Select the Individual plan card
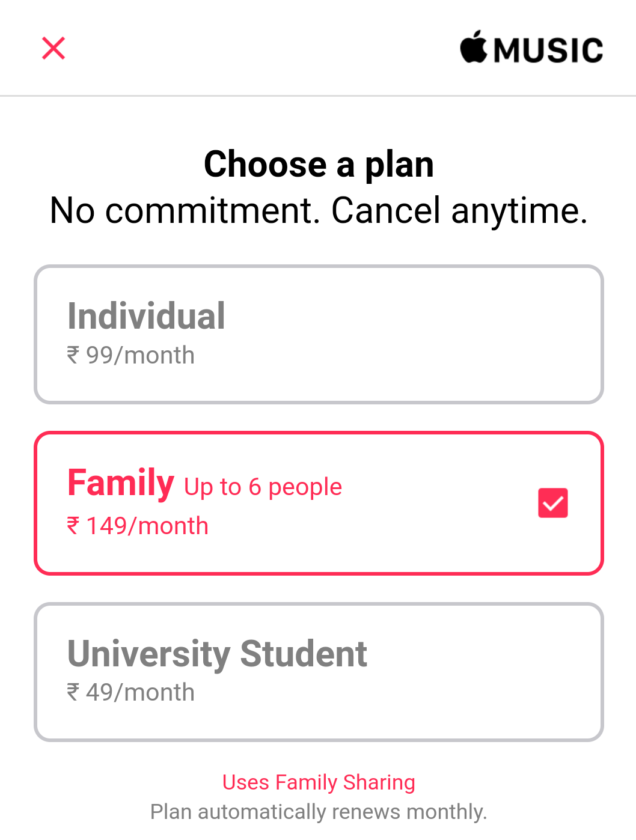636x840 pixels. (319, 334)
